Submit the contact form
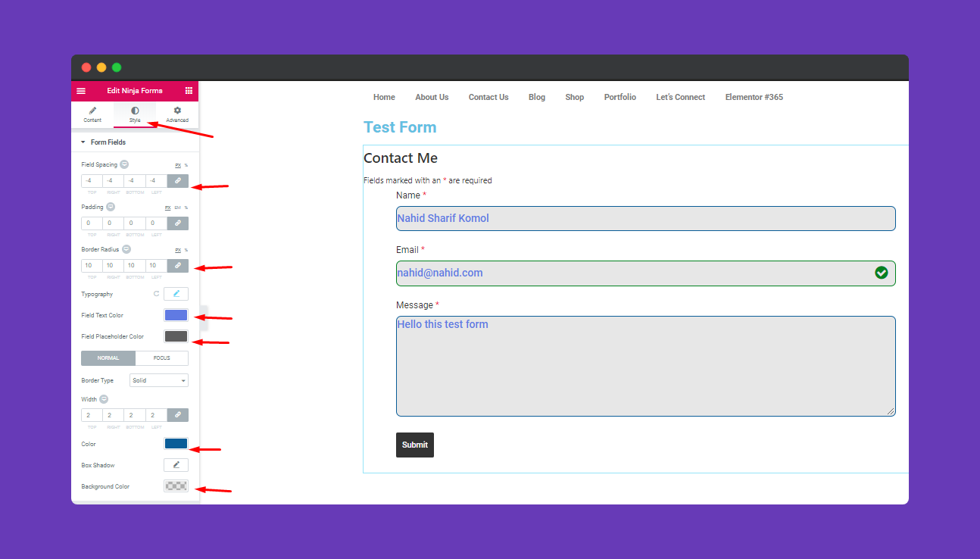This screenshot has height=559, width=980. click(415, 445)
